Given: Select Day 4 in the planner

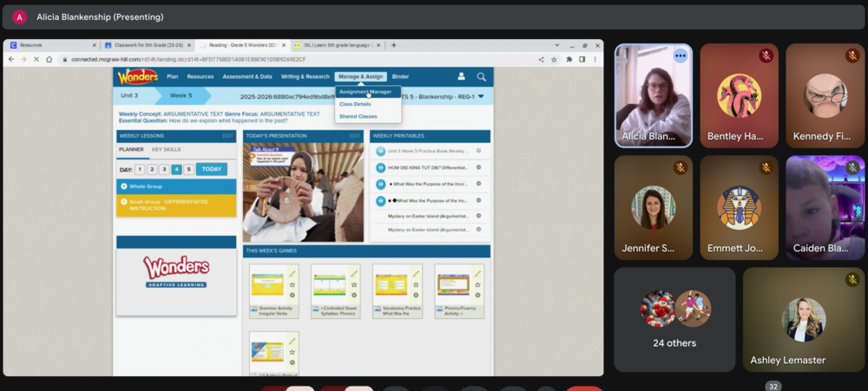Looking at the screenshot, I should pyautogui.click(x=176, y=169).
